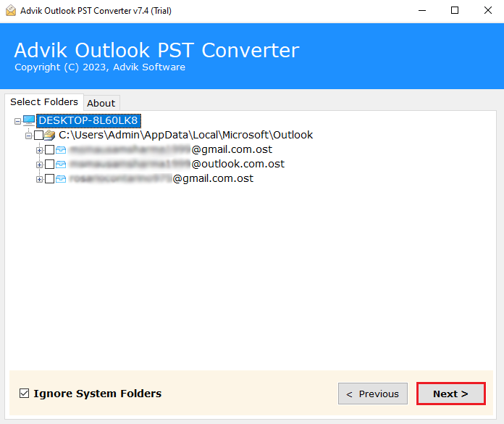Click the folder icon beside the Outlook path
The height and width of the screenshot is (424, 504).
[49, 135]
